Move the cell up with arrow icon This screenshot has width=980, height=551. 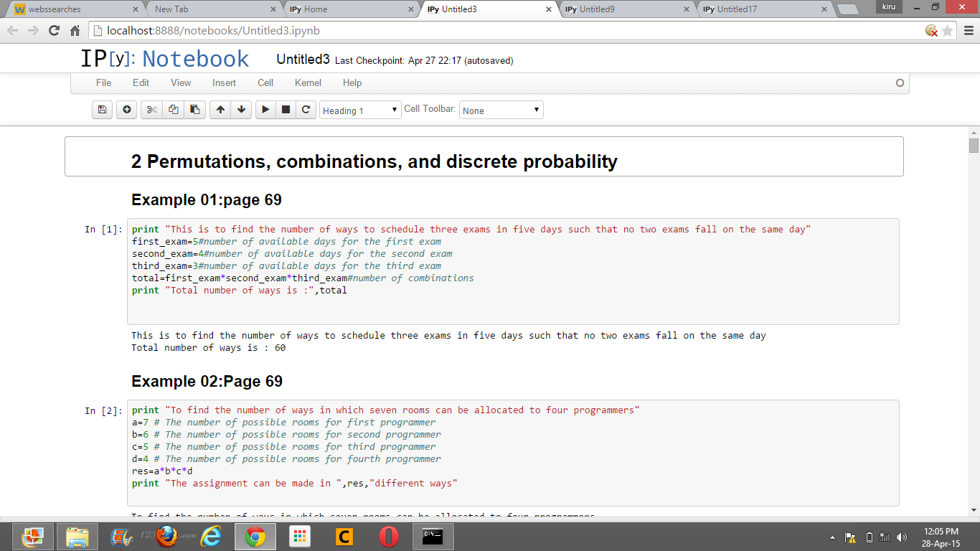pyautogui.click(x=220, y=110)
